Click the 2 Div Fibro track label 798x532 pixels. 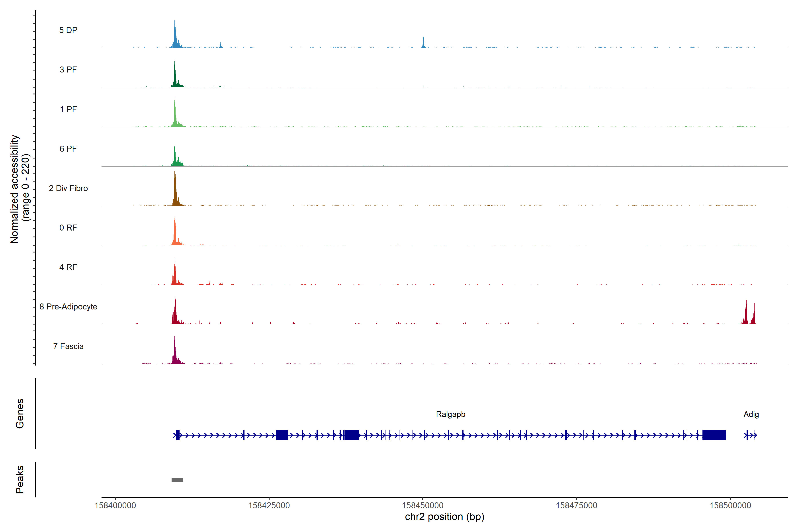click(68, 188)
